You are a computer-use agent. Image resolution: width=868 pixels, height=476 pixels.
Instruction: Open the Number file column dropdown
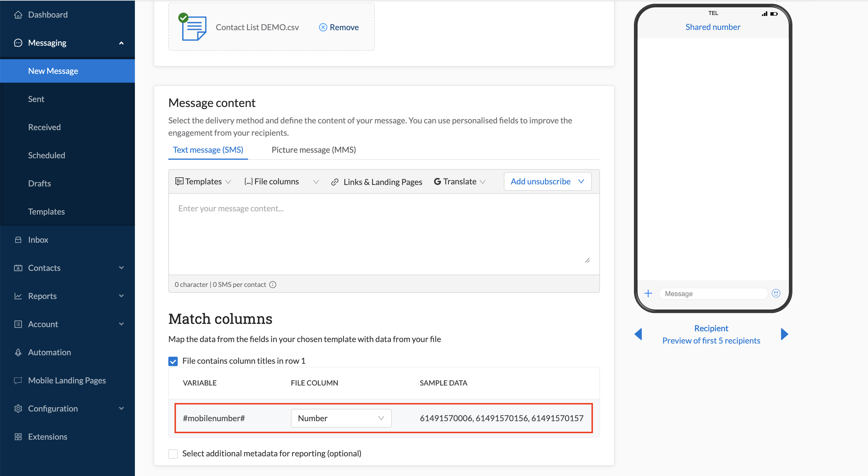[341, 418]
